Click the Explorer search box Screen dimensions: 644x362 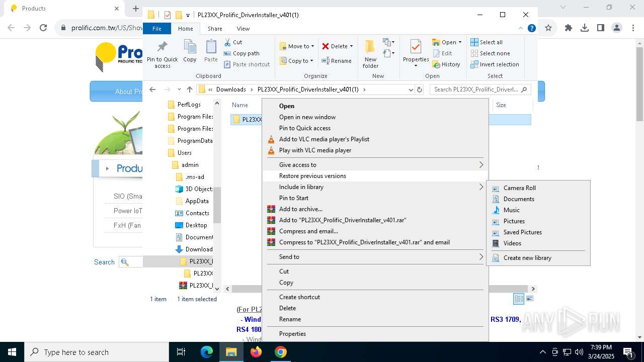click(x=480, y=89)
